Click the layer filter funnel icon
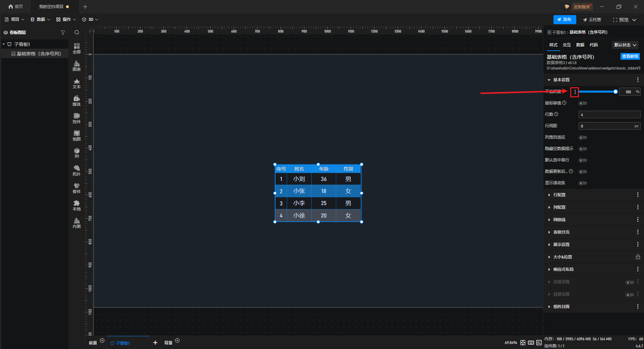Viewport: 644px width, 349px height. pos(63,33)
